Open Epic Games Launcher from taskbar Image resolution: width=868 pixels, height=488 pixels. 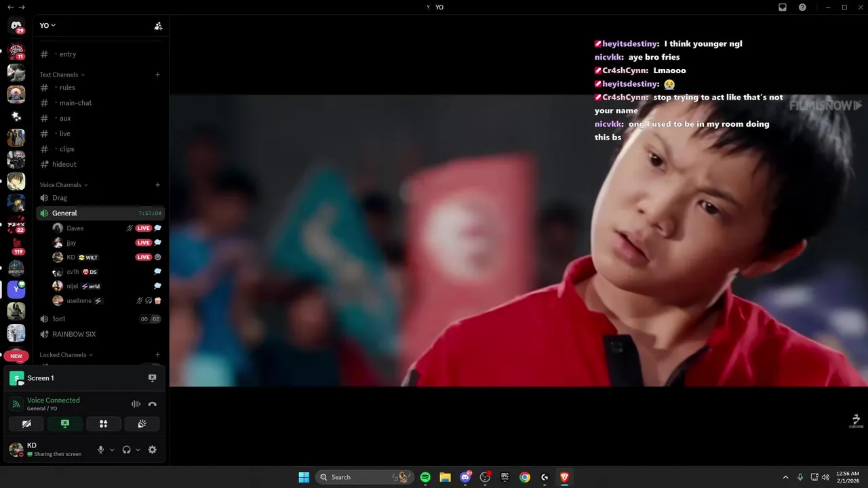click(x=505, y=477)
